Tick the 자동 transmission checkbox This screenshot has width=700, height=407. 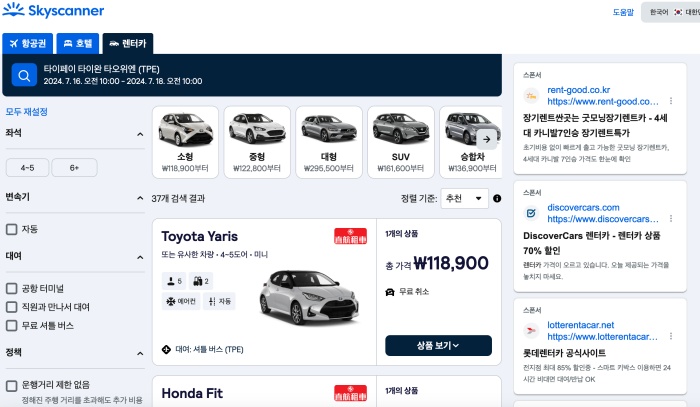(12, 229)
